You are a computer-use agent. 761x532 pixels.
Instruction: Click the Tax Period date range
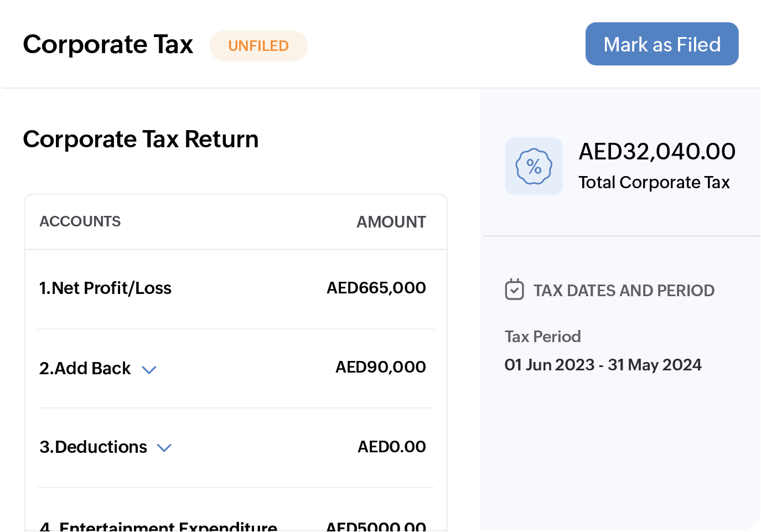click(603, 364)
